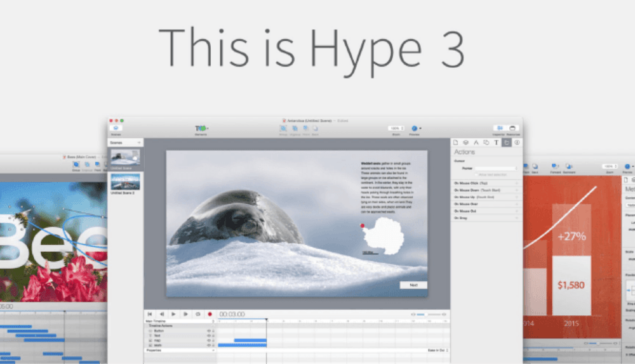Lock the Text layer

(x=213, y=335)
